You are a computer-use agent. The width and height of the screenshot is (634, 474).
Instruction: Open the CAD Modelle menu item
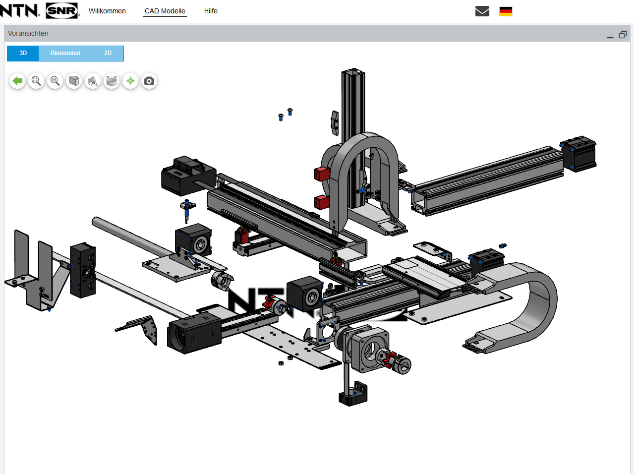(165, 11)
